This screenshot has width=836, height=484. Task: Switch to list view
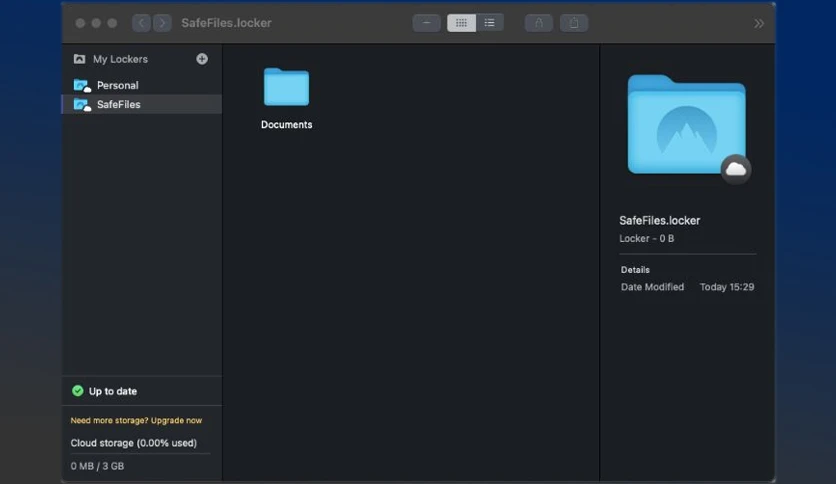[x=489, y=23]
